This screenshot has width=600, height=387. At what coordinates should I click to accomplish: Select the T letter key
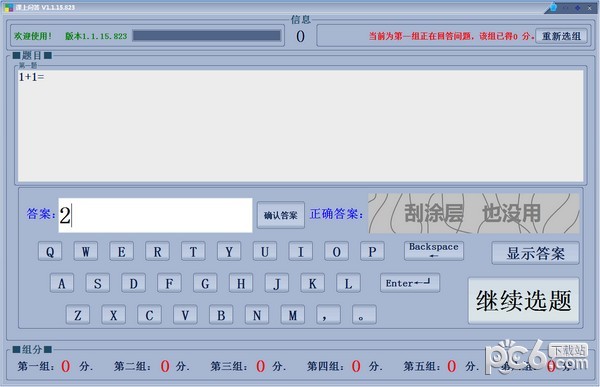click(x=193, y=251)
